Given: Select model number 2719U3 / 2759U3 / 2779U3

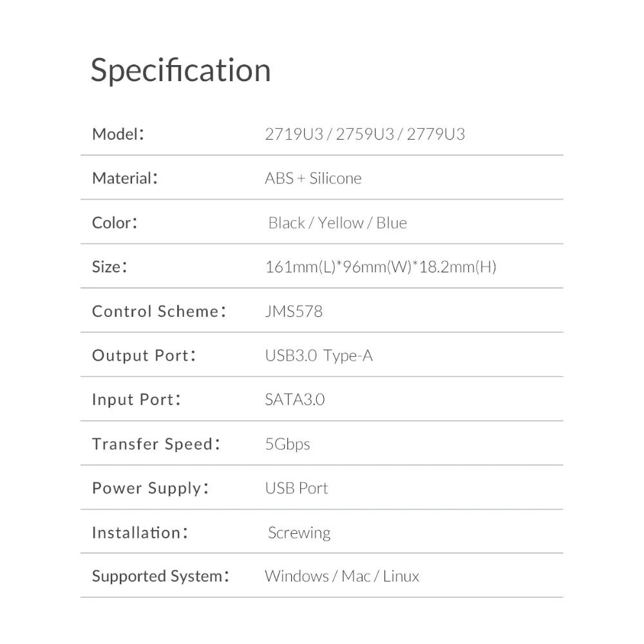Looking at the screenshot, I should coord(365,134).
